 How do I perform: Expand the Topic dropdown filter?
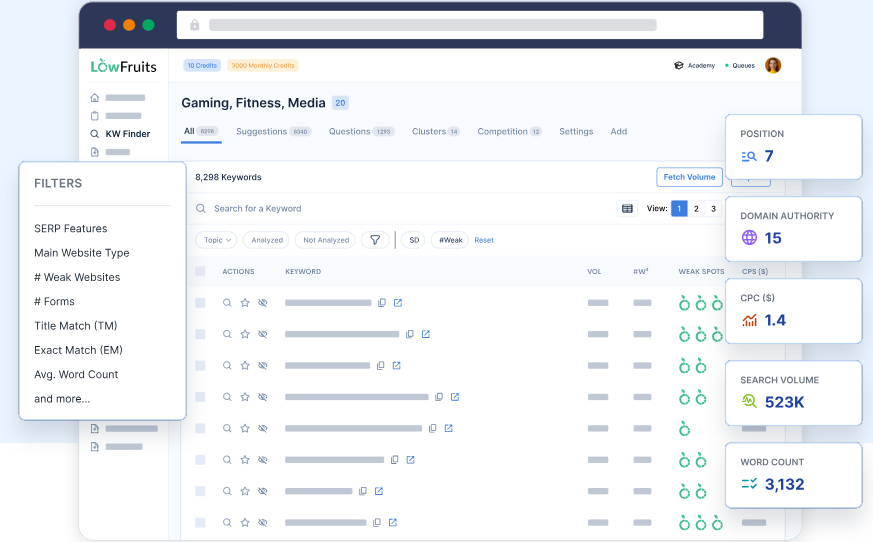(x=217, y=240)
